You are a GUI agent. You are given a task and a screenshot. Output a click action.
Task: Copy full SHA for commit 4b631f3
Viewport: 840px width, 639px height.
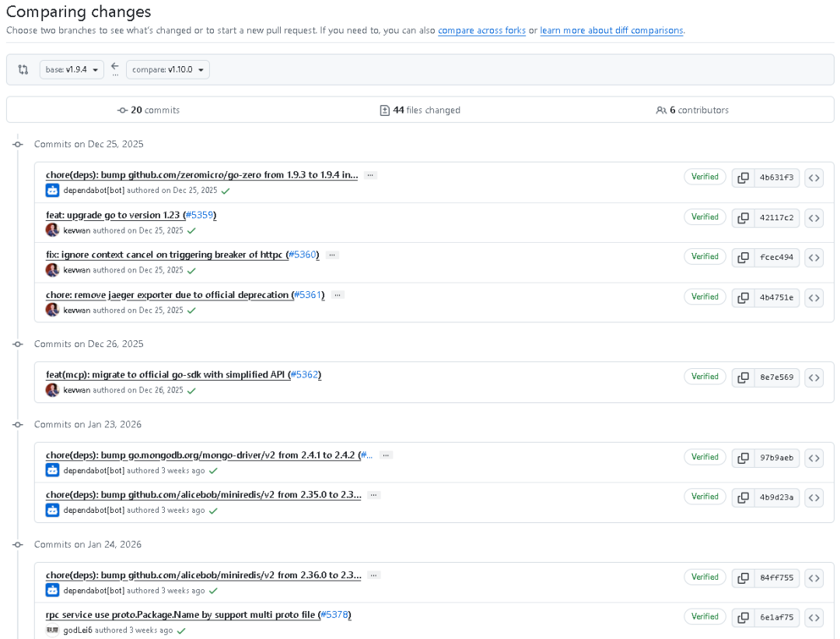click(743, 177)
